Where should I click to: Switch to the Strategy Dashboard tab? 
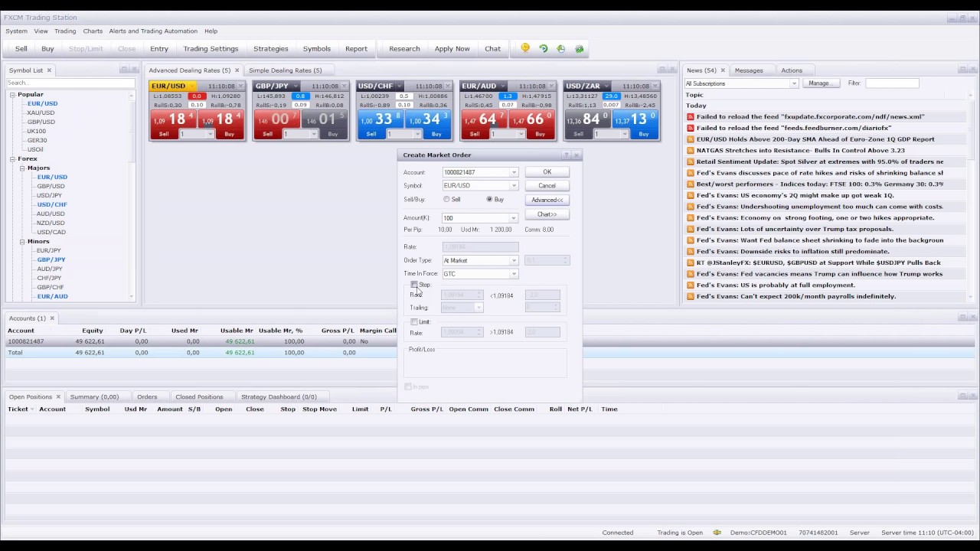[279, 396]
